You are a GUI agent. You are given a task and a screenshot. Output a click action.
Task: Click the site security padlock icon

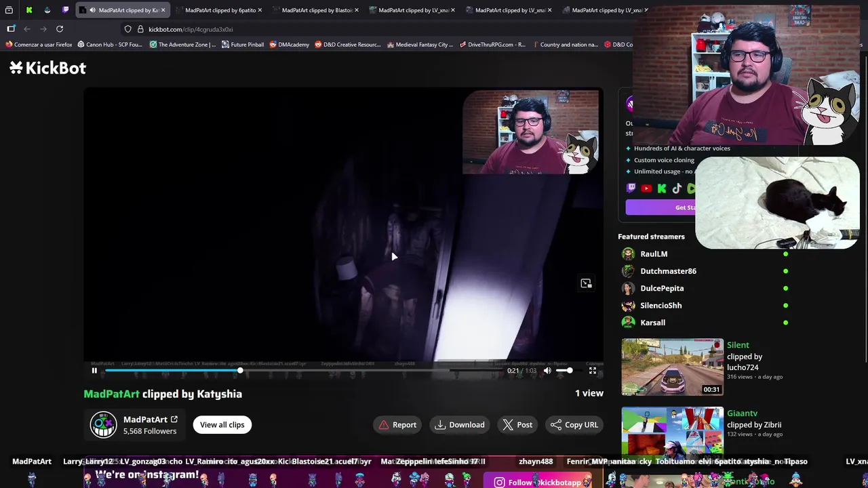pos(140,29)
